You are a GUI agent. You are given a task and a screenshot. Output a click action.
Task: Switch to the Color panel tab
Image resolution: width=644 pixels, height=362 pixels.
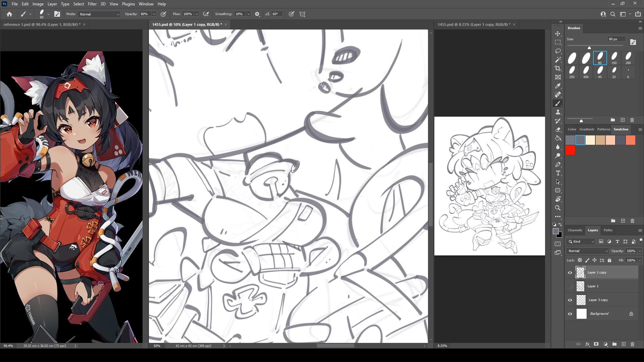point(572,129)
